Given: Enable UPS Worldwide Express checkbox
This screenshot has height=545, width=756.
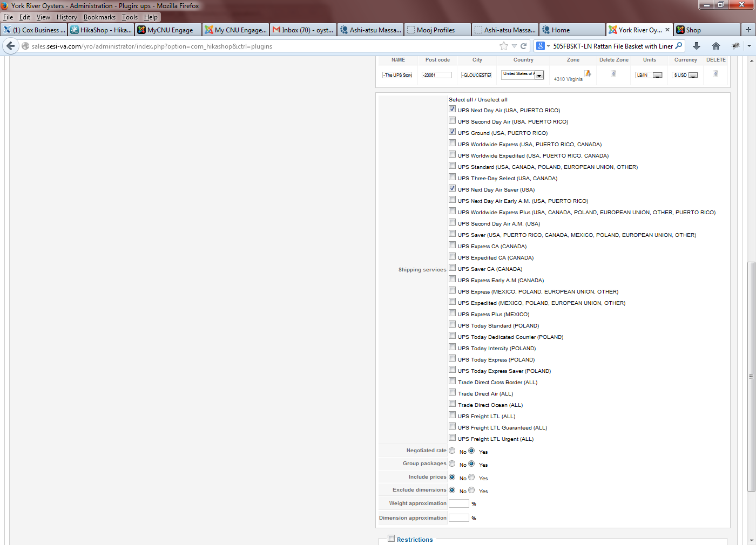Looking at the screenshot, I should pos(452,143).
